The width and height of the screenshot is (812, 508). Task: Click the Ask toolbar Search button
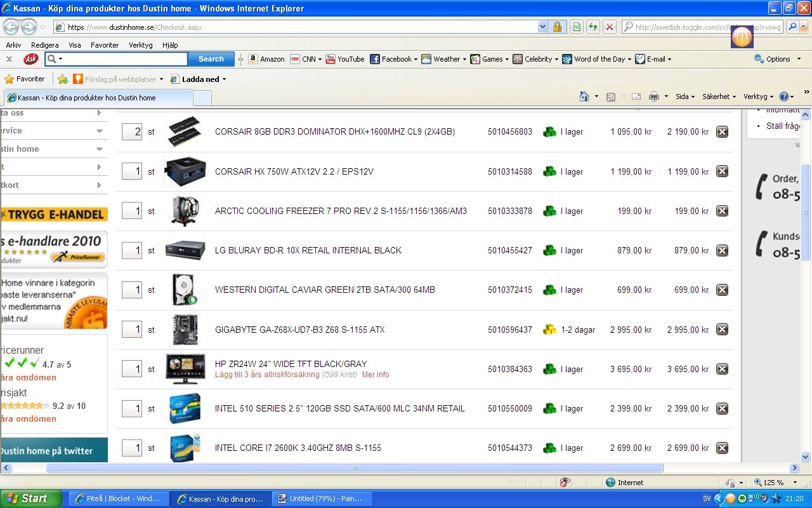(x=211, y=59)
